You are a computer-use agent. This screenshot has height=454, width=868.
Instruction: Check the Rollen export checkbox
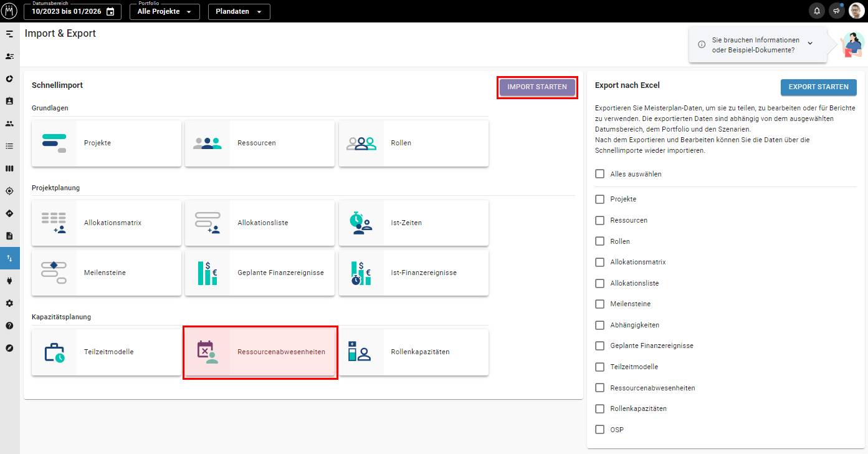pyautogui.click(x=600, y=241)
